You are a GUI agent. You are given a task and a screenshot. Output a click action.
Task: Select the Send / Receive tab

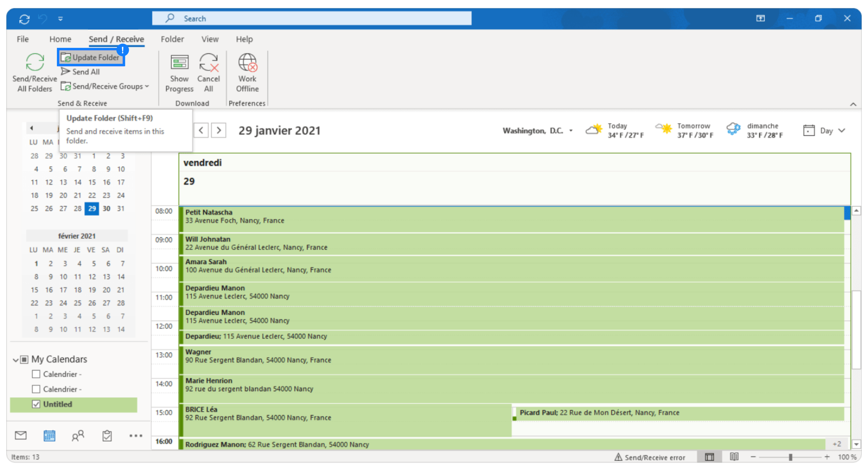(x=116, y=39)
